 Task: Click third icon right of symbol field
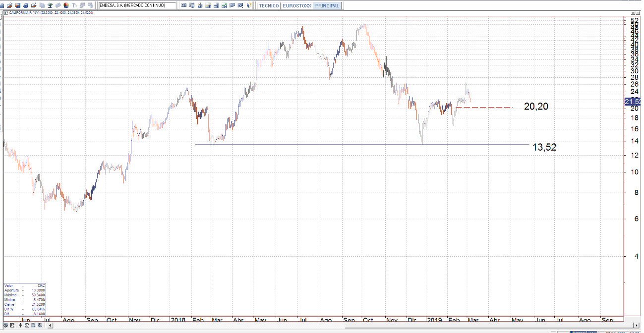[x=200, y=5]
